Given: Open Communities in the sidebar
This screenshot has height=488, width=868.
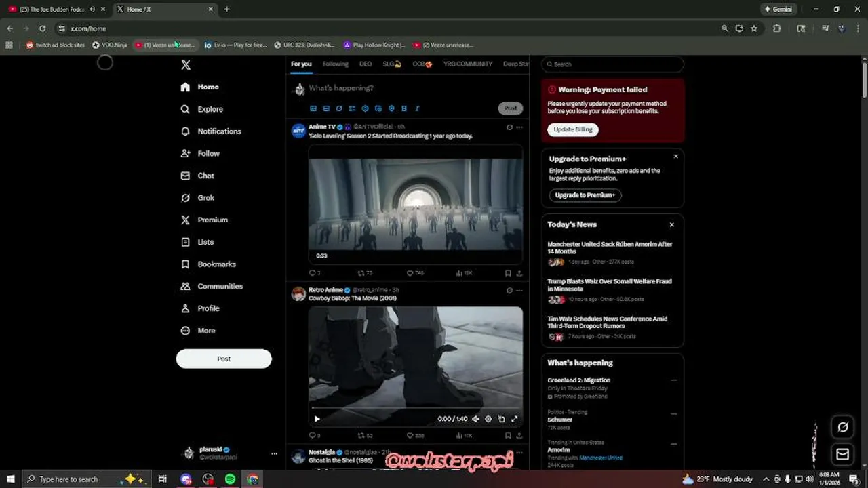Looking at the screenshot, I should (x=212, y=286).
